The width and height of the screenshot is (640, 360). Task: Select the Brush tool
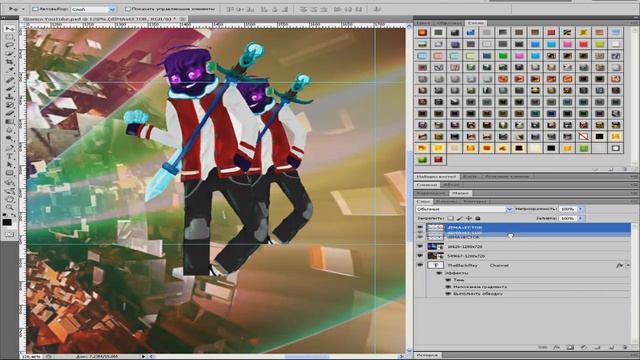(9, 88)
